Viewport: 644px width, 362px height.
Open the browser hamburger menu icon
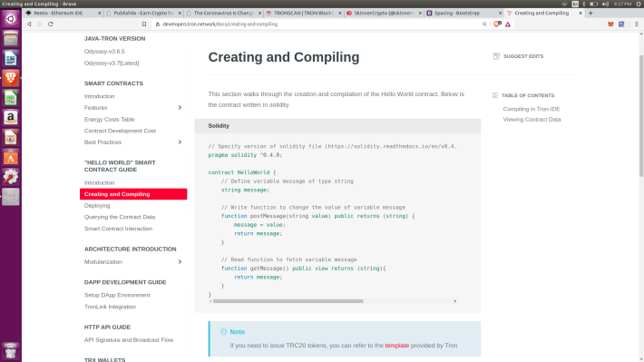pyautogui.click(x=636, y=24)
